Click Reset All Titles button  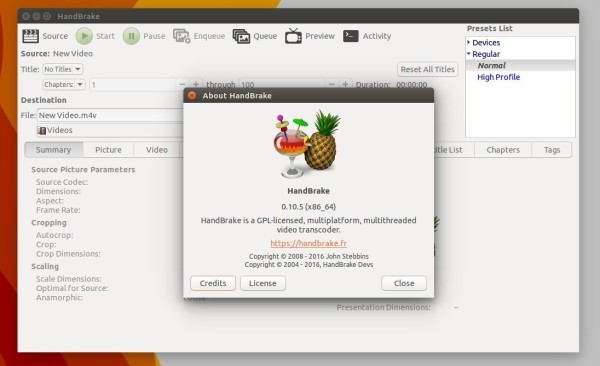point(427,69)
